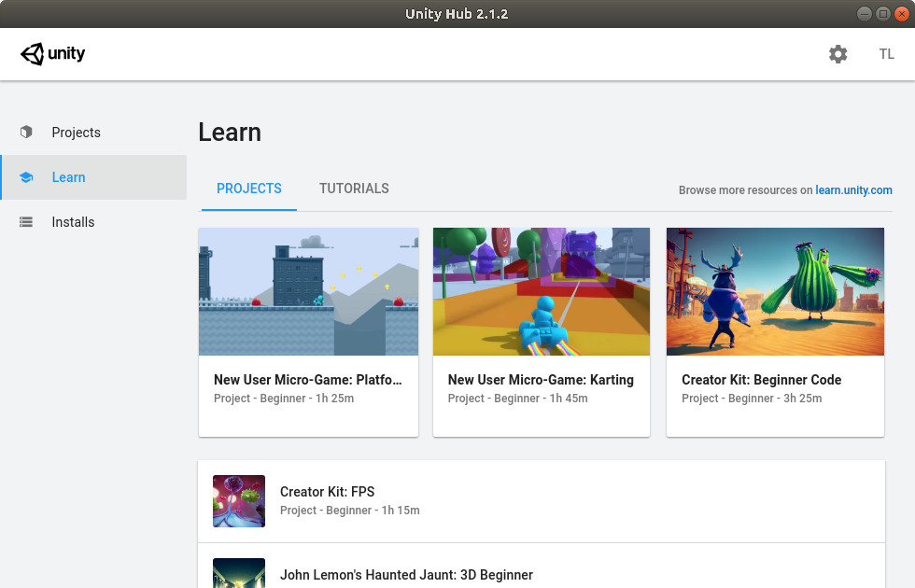Open the Platformer Micro-Game thumbnail

point(308,291)
